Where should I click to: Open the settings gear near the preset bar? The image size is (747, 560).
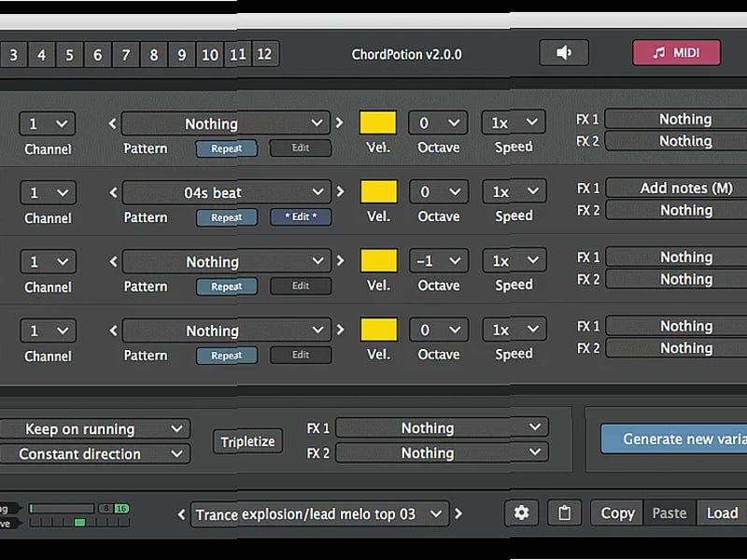click(x=522, y=512)
